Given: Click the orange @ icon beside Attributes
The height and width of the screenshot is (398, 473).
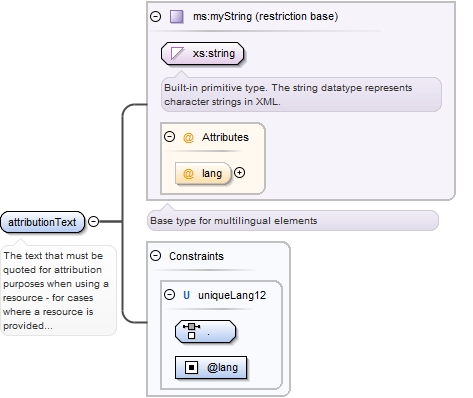Looking at the screenshot, I should 188,137.
